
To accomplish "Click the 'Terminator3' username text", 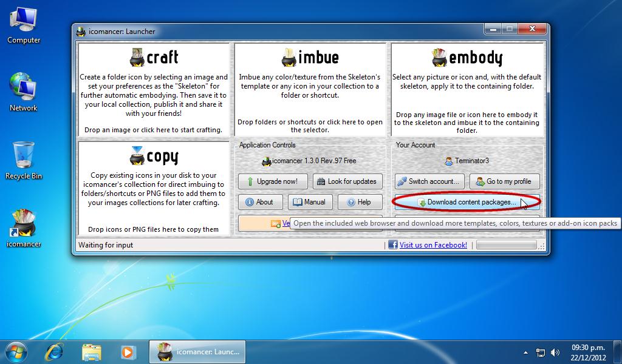I will [x=471, y=161].
